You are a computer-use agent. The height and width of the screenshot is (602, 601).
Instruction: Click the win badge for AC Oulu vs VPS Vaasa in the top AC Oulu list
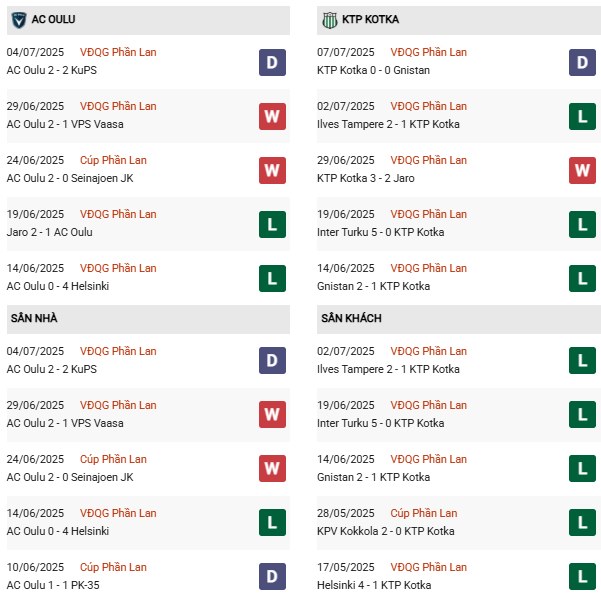272,117
